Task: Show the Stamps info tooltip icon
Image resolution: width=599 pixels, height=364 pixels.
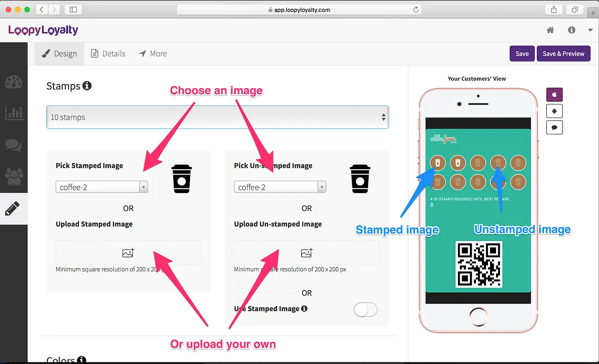Action: point(87,85)
